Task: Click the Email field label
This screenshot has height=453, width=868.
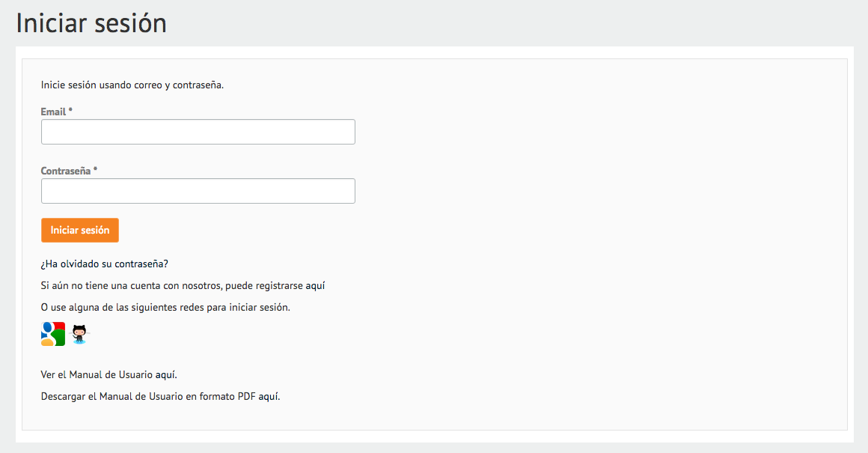Action: coord(53,112)
